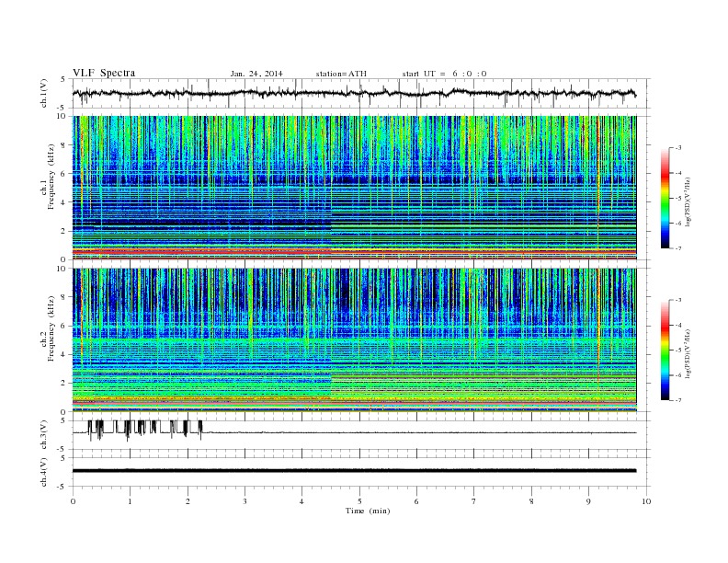728x563 pixels.
Task: Click the date 'Jan. 24, 2014'
Action: click(256, 74)
